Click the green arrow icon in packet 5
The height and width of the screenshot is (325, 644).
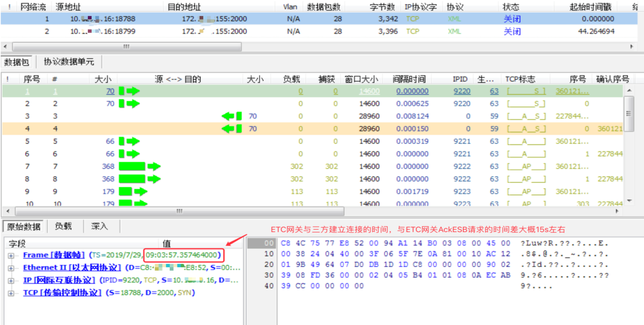coord(129,141)
